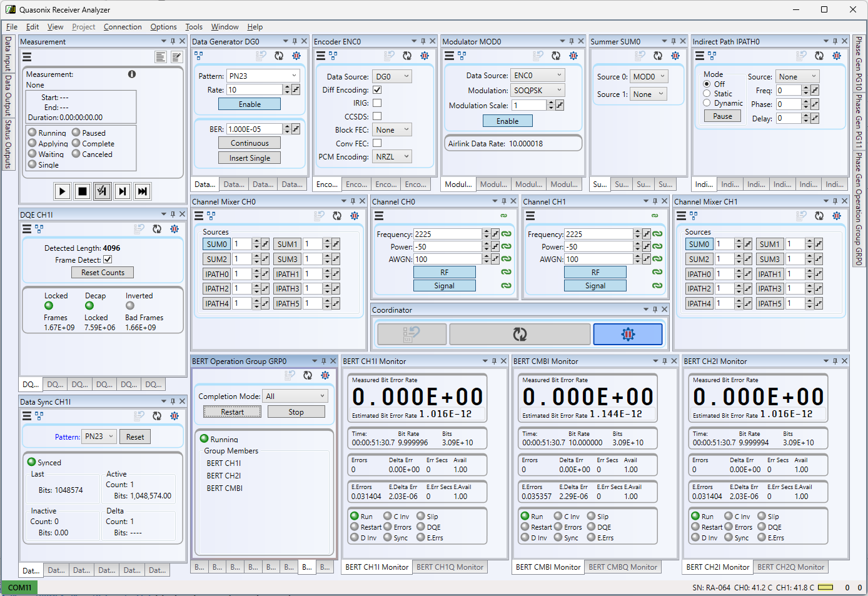Open the Data Generator Pattern PN23 dropdown
868x596 pixels.
[x=263, y=76]
